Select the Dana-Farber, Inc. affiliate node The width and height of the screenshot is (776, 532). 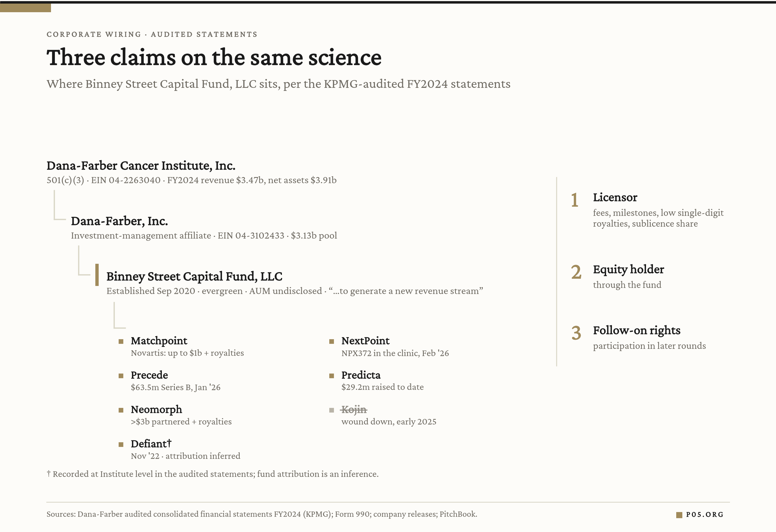point(119,221)
